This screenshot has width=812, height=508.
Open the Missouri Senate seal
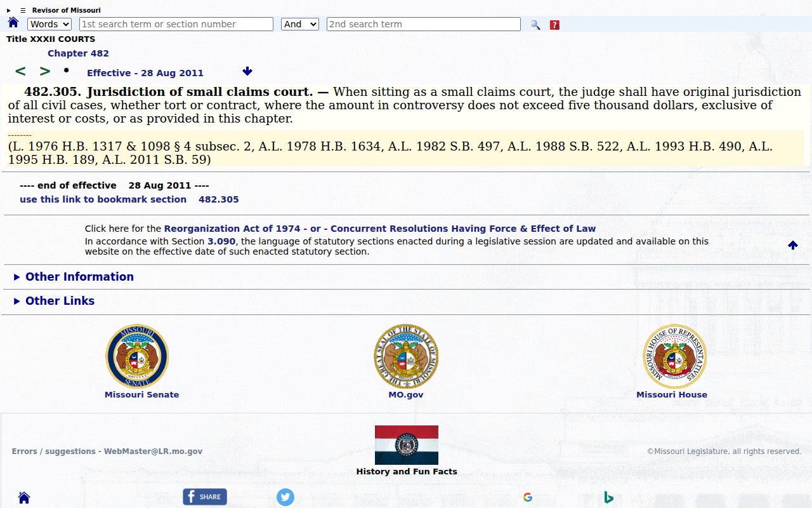coord(137,356)
